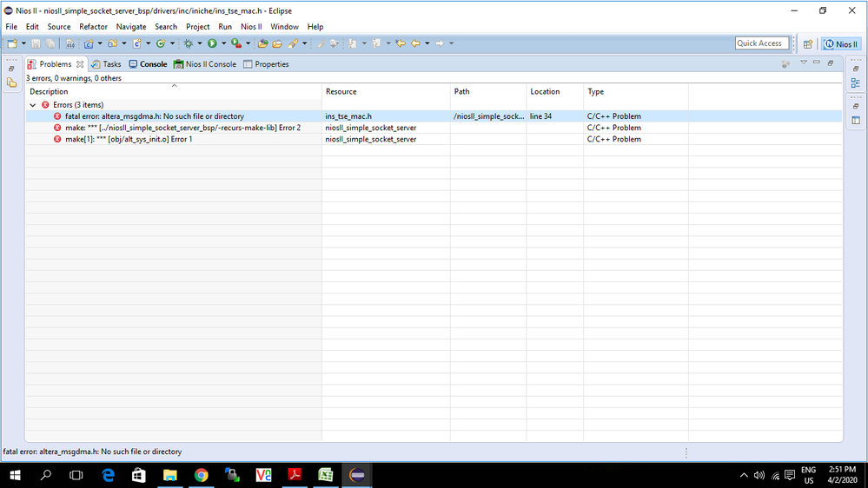Image resolution: width=868 pixels, height=488 pixels.
Task: Open the Nios II menu
Action: pyautogui.click(x=251, y=27)
